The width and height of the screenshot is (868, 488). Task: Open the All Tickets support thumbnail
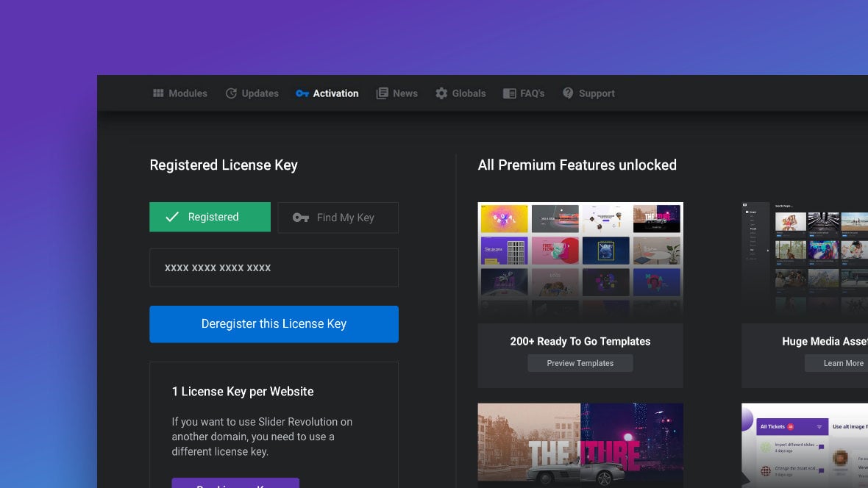point(805,445)
